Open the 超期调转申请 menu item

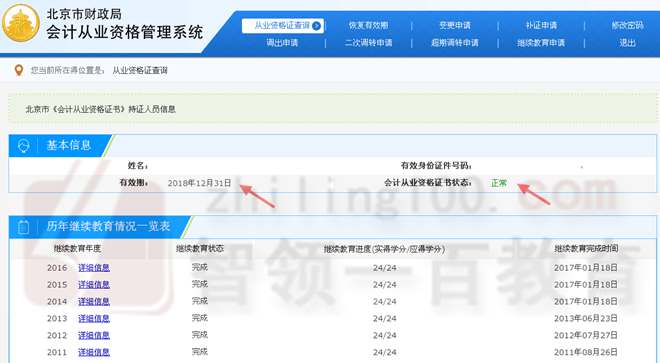455,43
